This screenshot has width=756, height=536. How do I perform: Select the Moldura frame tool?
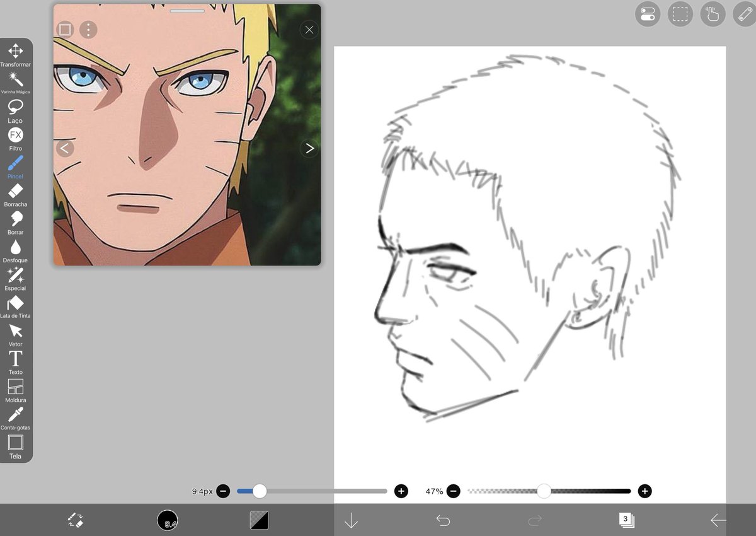click(16, 390)
